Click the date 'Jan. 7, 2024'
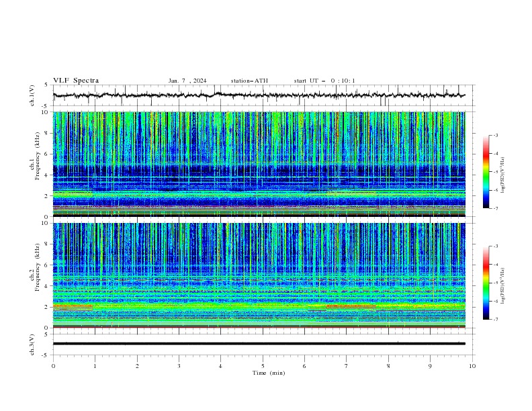 (187, 81)
